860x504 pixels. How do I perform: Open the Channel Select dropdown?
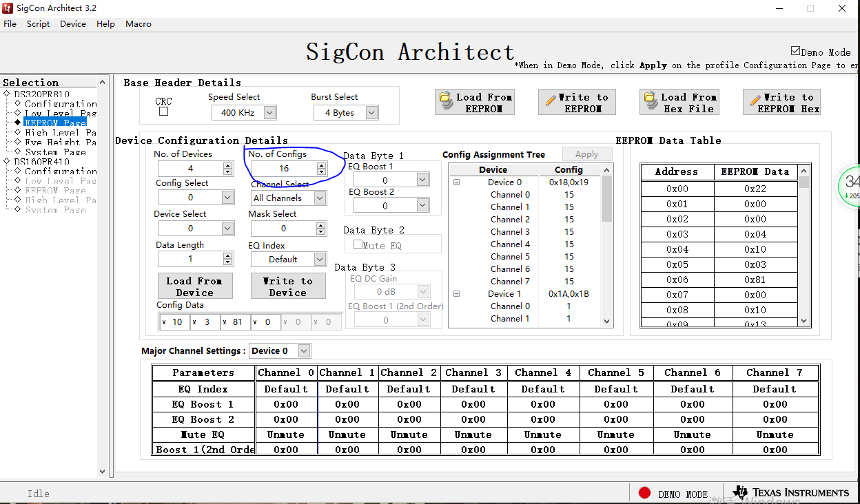[320, 198]
